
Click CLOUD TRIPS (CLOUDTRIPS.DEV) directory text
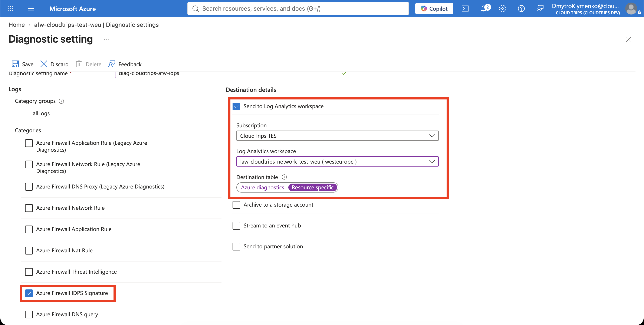click(x=588, y=13)
